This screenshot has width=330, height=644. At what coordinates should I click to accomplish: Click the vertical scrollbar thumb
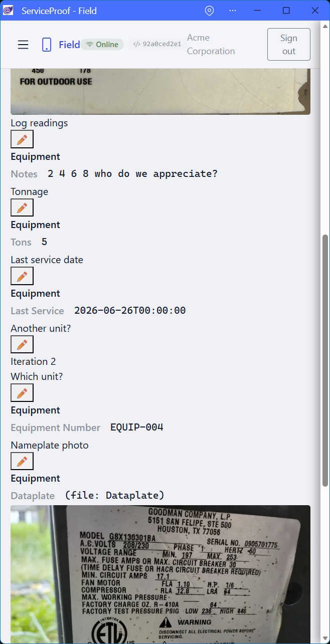click(x=325, y=360)
